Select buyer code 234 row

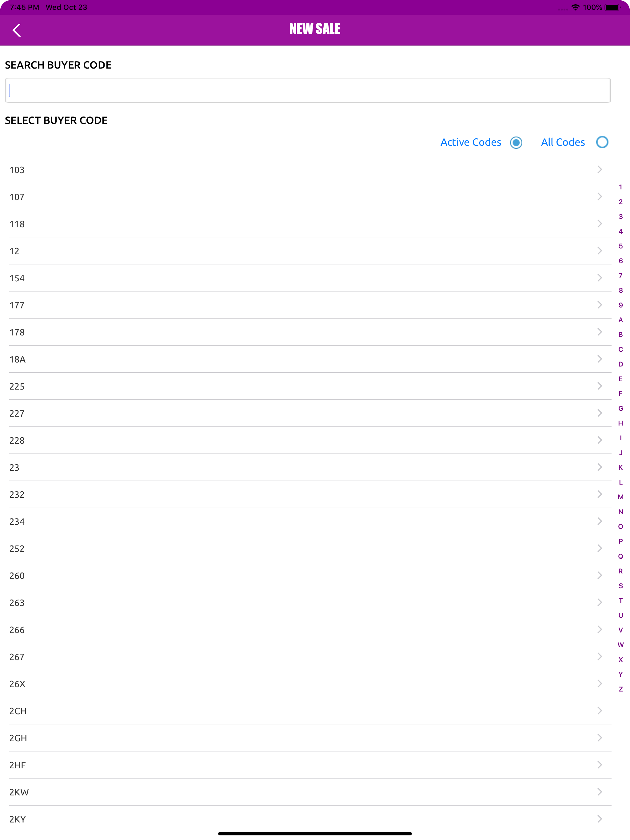click(310, 521)
